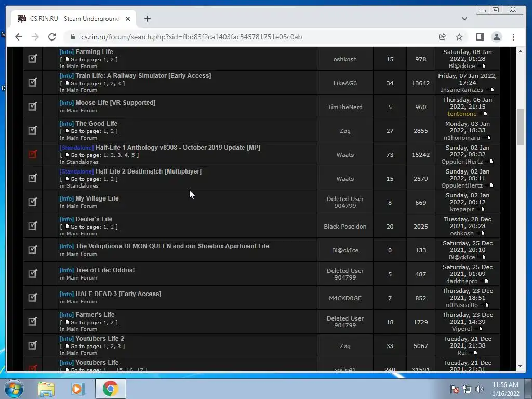Open the Windows Start menu
Screen dimensions: 532x399
click(14, 389)
